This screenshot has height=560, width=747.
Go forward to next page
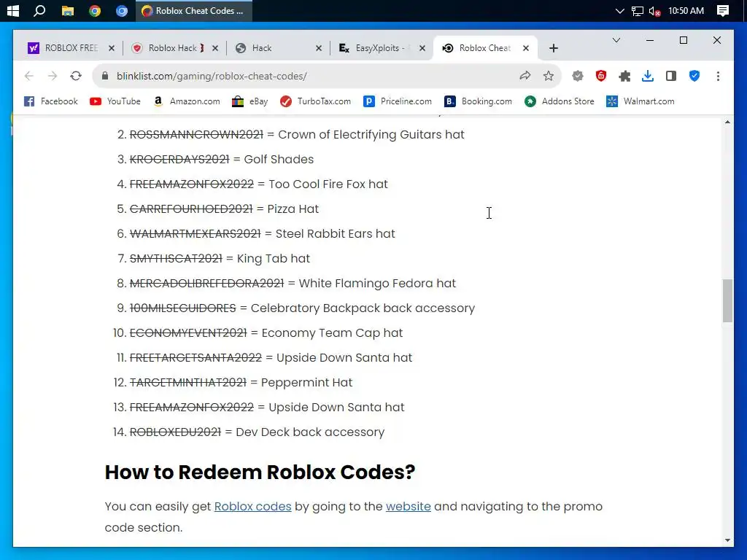click(x=53, y=76)
